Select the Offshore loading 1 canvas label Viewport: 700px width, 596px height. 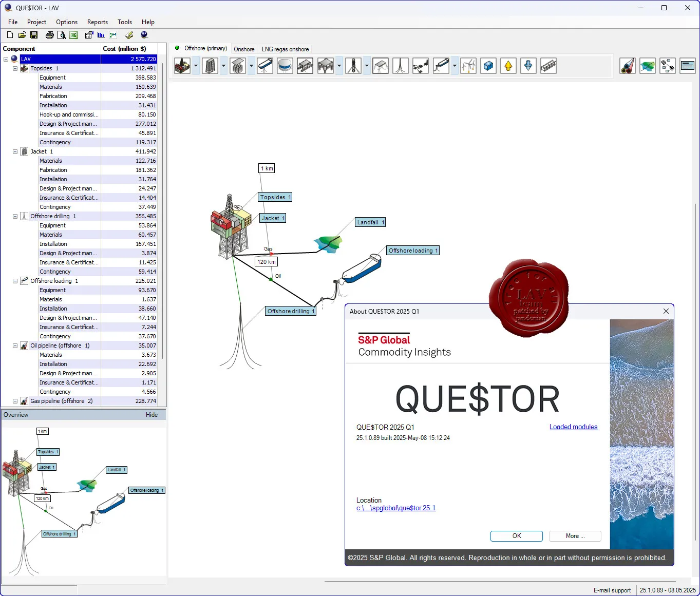(x=413, y=251)
